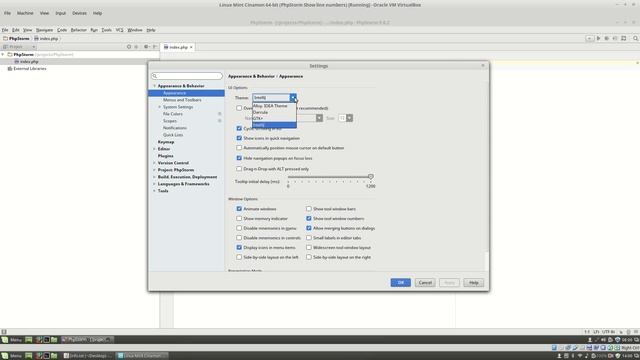
Task: Click the hide Project panel icon
Action: coord(155,47)
